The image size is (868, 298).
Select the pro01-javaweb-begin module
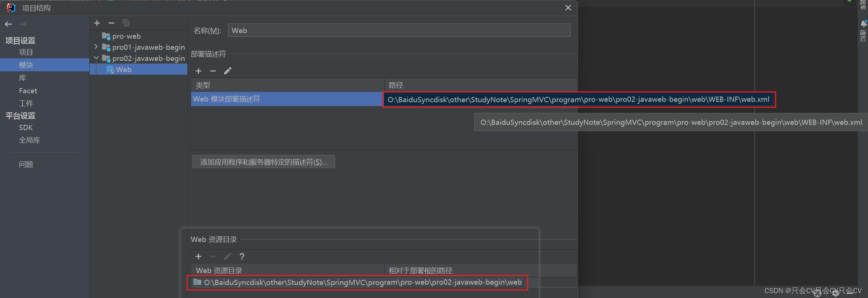point(149,47)
